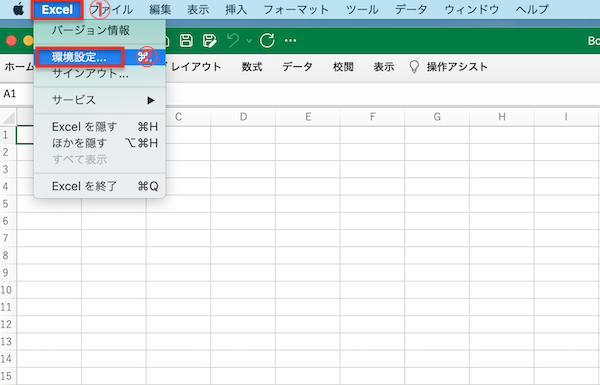The height and width of the screenshot is (385, 600).
Task: Select column H header
Action: click(x=502, y=117)
